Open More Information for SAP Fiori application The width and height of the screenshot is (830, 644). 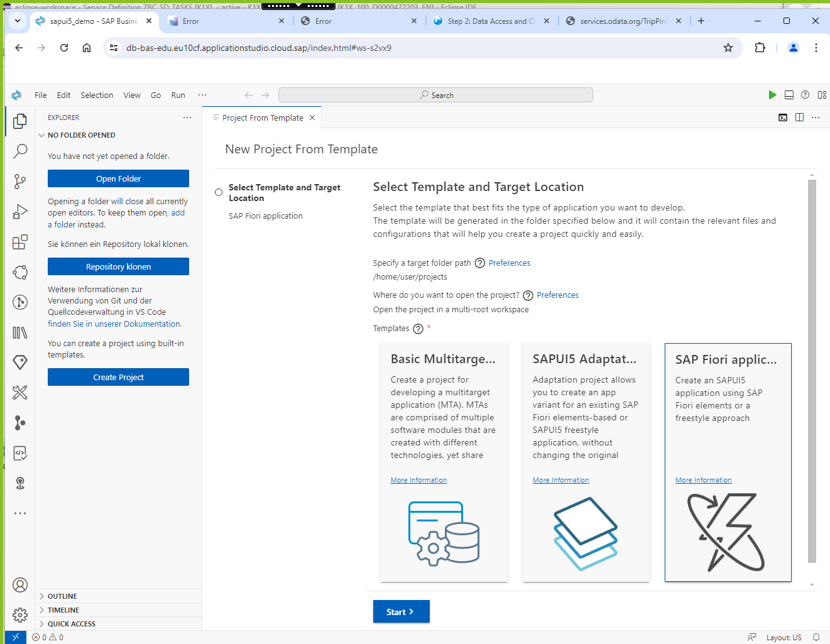click(x=704, y=480)
